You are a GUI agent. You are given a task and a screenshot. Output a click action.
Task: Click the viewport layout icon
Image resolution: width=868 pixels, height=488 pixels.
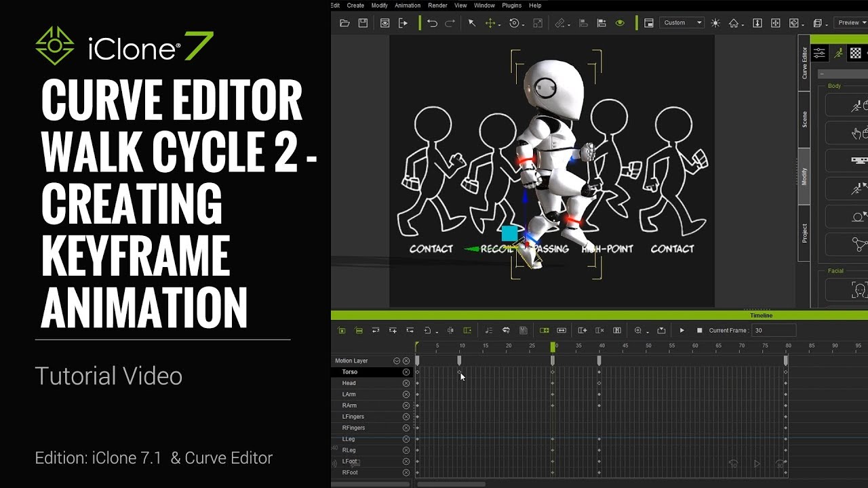pyautogui.click(x=649, y=23)
